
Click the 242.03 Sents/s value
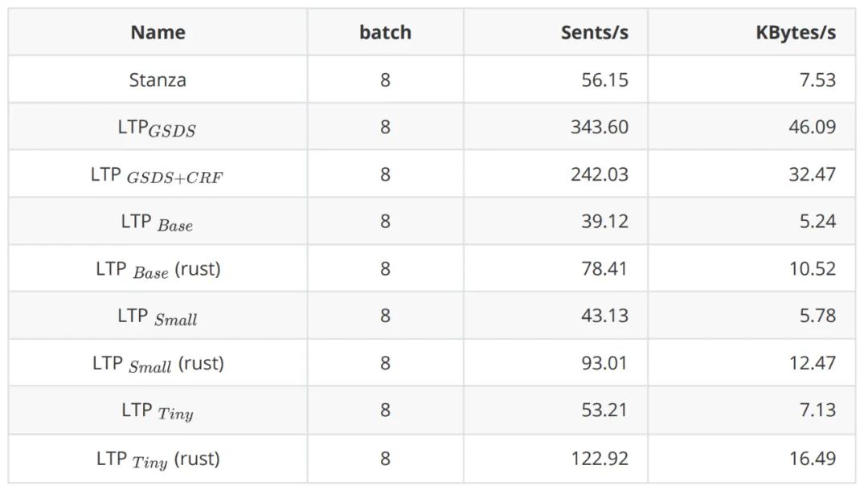click(600, 175)
